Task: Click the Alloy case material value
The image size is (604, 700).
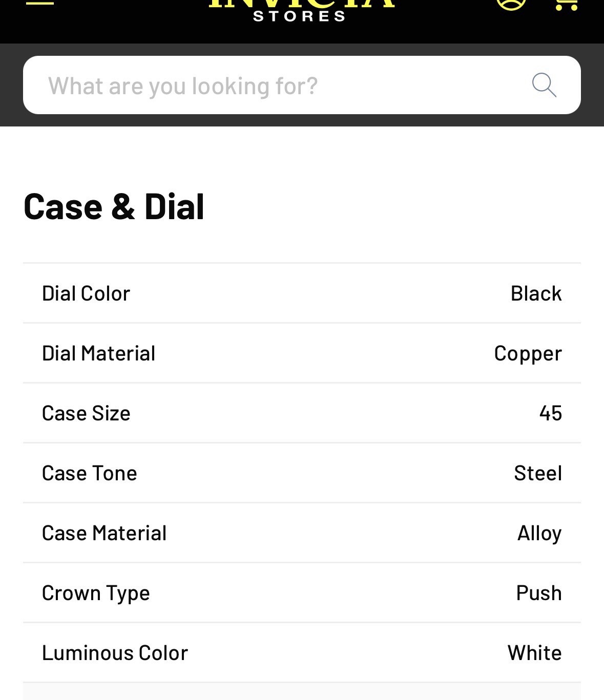Action: coord(539,533)
